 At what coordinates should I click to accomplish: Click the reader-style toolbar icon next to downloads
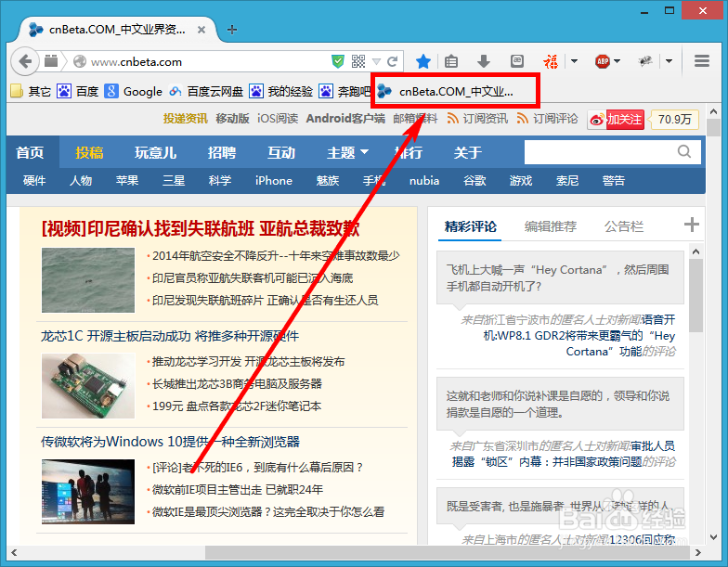(516, 61)
